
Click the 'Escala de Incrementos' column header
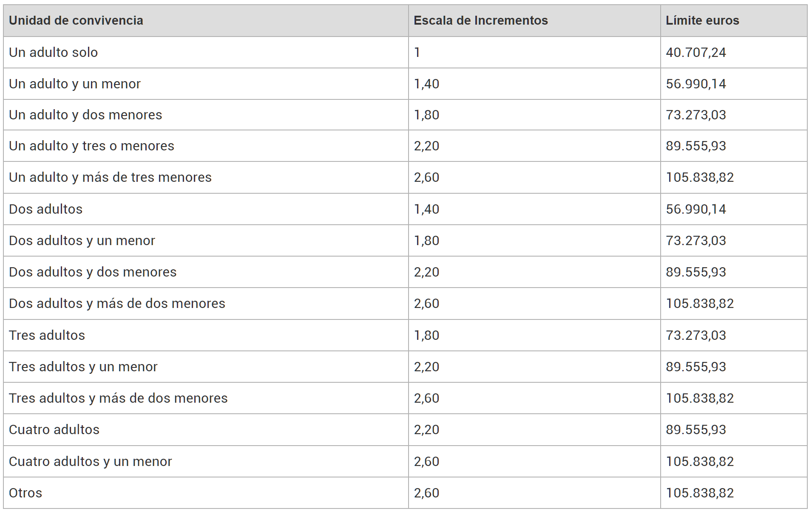(x=480, y=20)
